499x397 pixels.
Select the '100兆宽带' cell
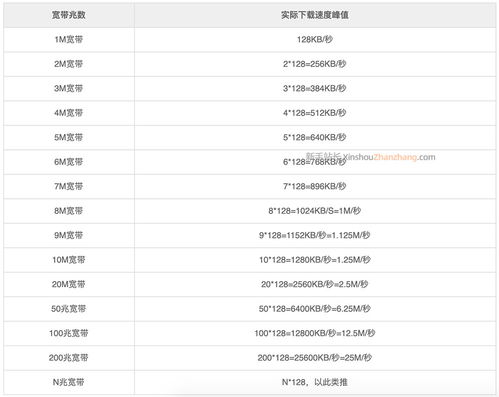pos(69,333)
